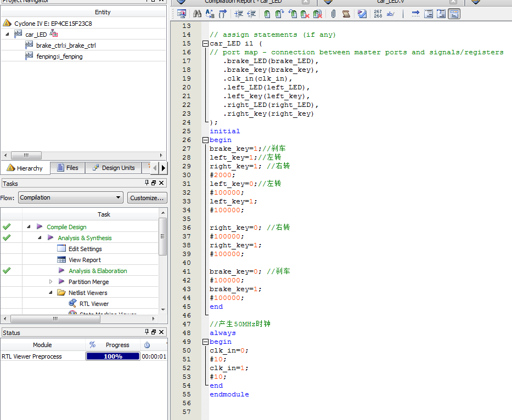
Task: Click the RTL Viewer Preprocess 100% progress bar
Action: coord(112,356)
